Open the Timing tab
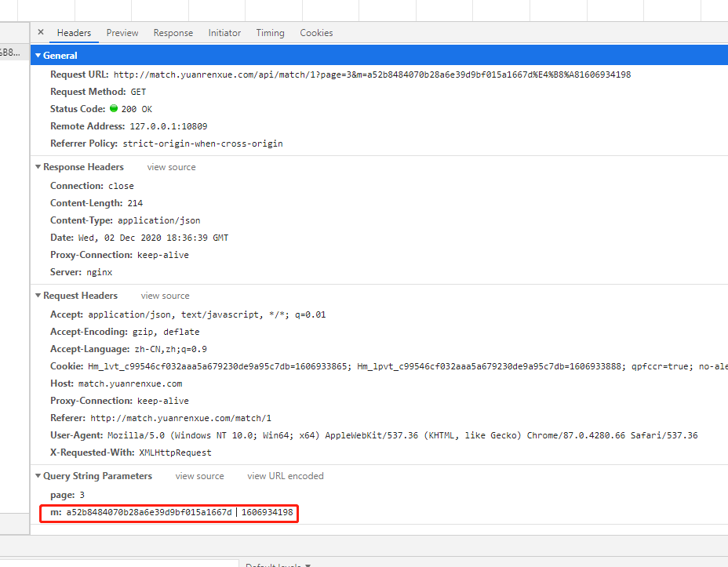 pos(270,33)
